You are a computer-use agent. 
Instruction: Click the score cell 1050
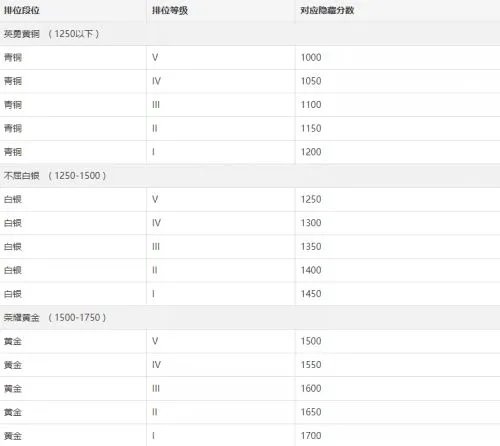pos(311,81)
